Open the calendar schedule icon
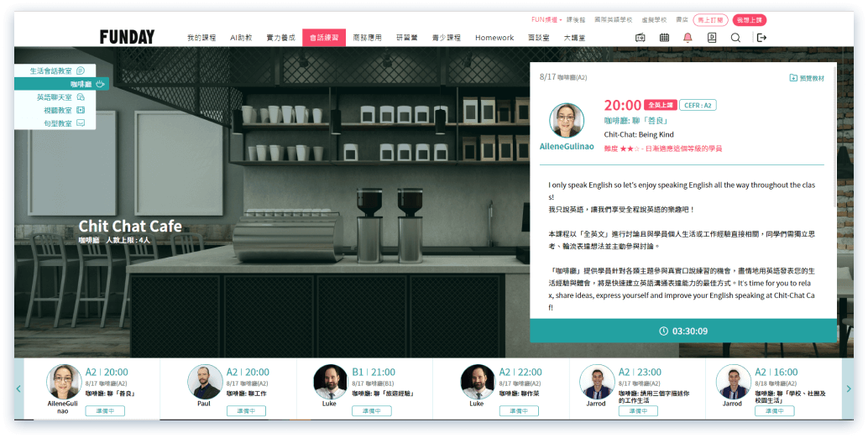Screen dimensions: 868x438 (664, 38)
